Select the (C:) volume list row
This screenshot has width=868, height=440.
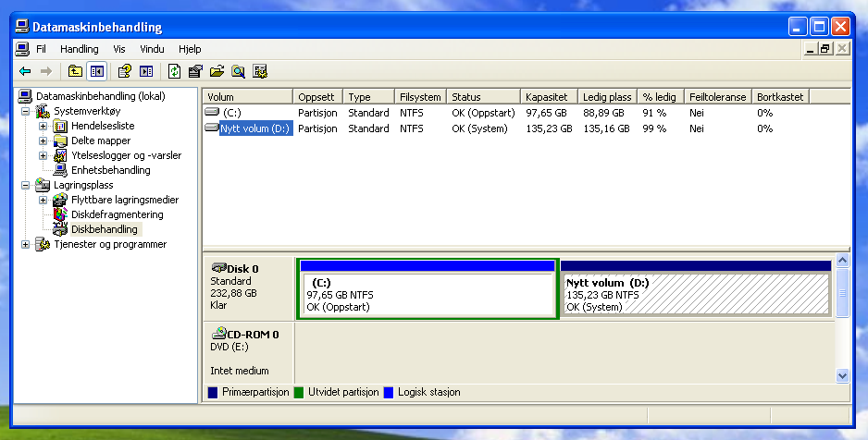point(527,113)
